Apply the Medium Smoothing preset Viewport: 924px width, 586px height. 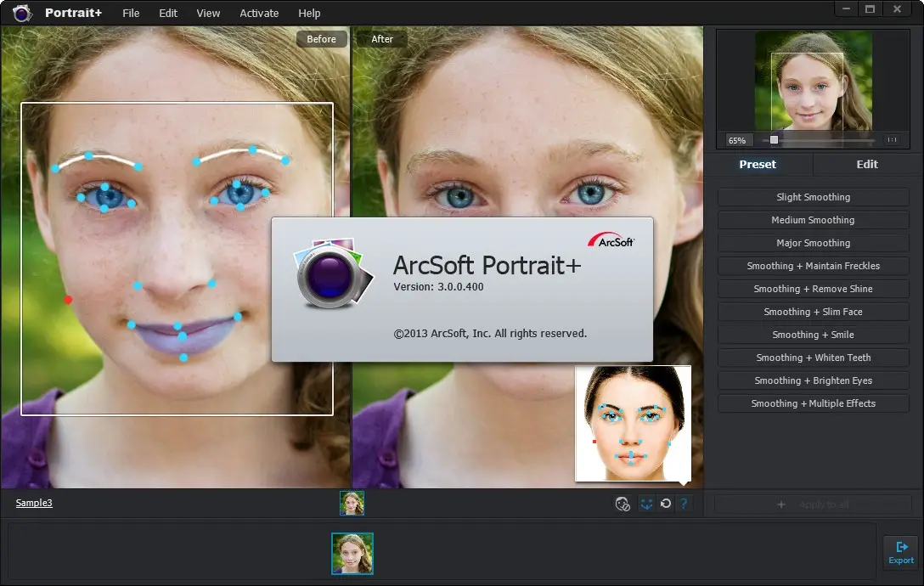[x=814, y=220]
